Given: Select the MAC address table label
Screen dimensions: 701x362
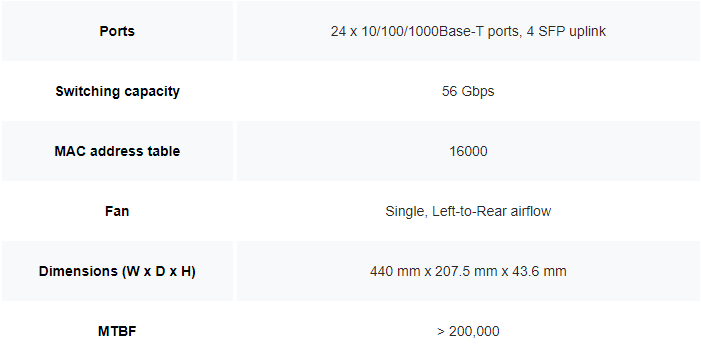Looking at the screenshot, I should tap(117, 151).
